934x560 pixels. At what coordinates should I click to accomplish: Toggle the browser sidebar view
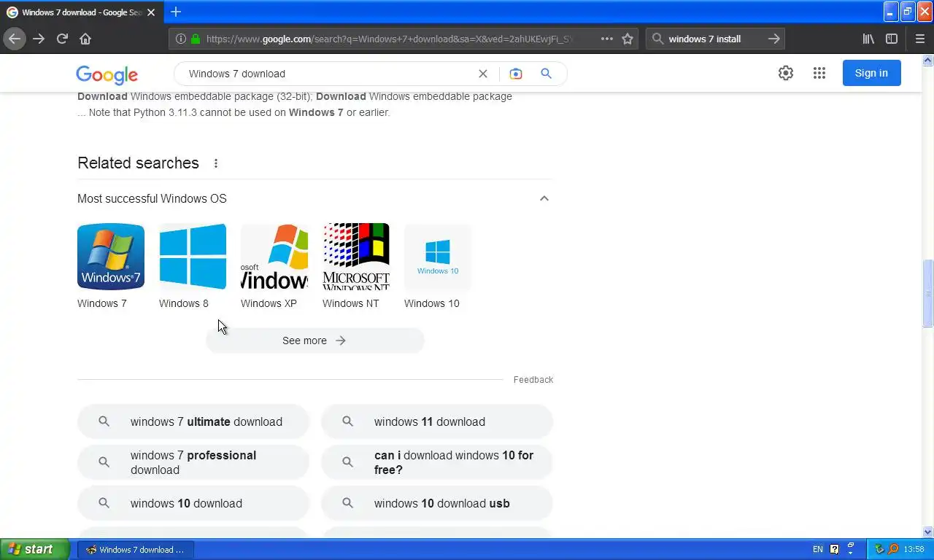pyautogui.click(x=892, y=39)
